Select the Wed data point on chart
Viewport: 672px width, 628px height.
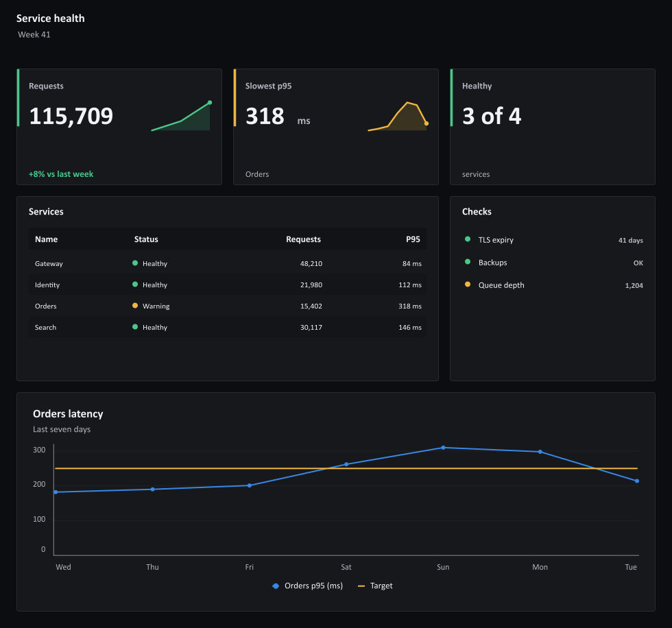point(56,492)
